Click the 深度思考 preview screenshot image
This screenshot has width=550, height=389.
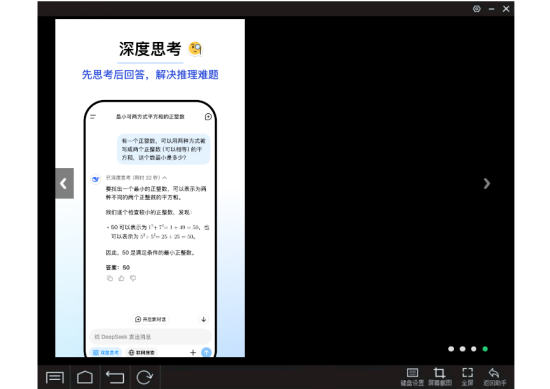click(x=150, y=188)
